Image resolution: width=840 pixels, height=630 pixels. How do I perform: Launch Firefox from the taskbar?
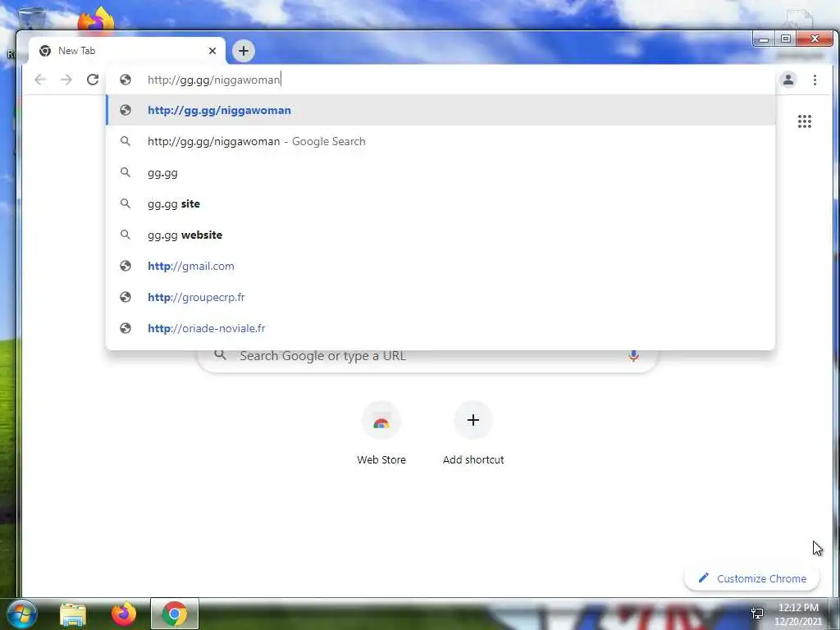tap(124, 614)
